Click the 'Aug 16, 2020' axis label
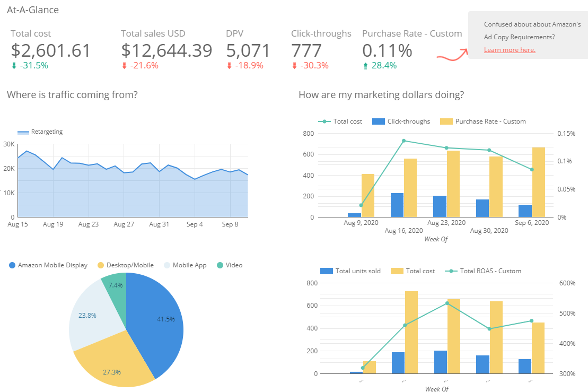Viewport: 588px width, 392px height. (403, 231)
